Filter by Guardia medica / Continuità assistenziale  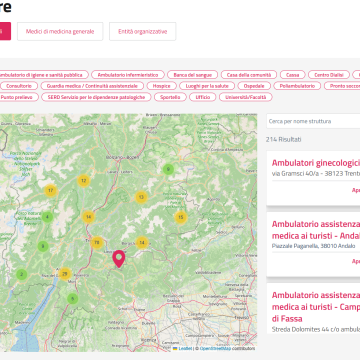pyautogui.click(x=92, y=86)
